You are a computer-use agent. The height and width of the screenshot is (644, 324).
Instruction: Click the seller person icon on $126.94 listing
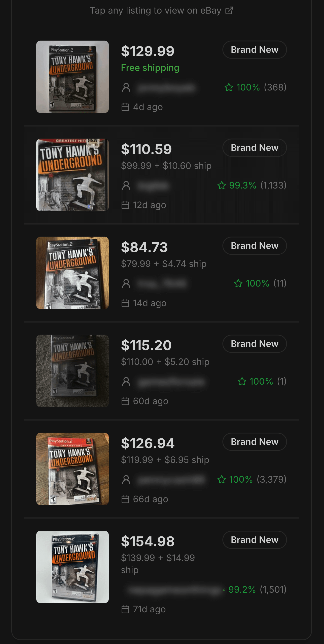point(126,480)
